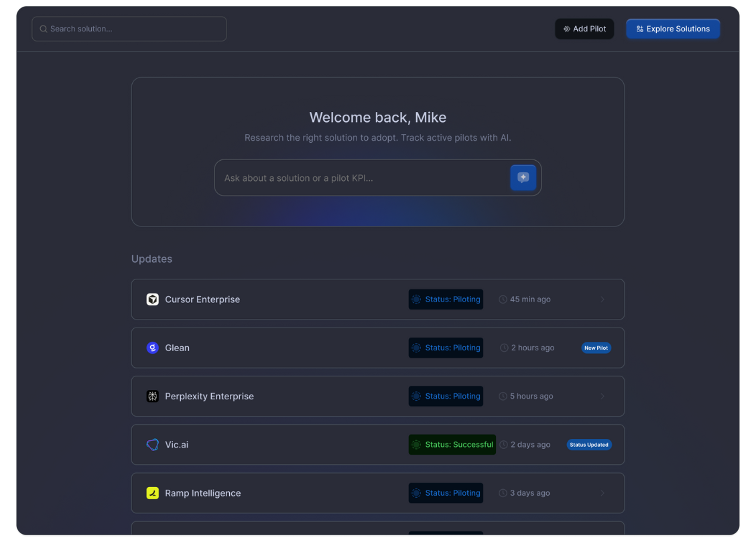The height and width of the screenshot is (542, 756).
Task: Click the magnifier icon in search box
Action: point(44,29)
